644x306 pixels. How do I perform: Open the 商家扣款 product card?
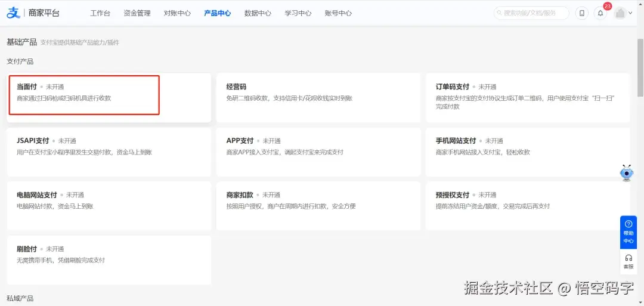point(318,206)
